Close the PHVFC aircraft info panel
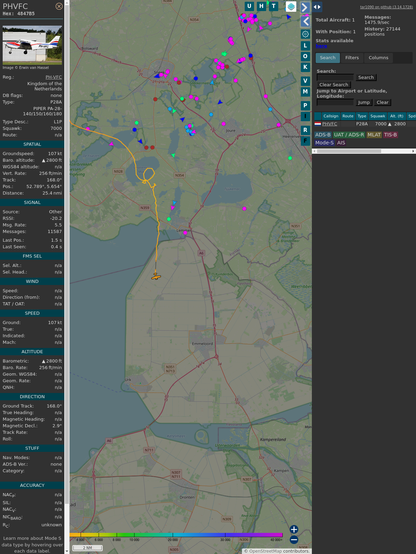 (59, 6)
